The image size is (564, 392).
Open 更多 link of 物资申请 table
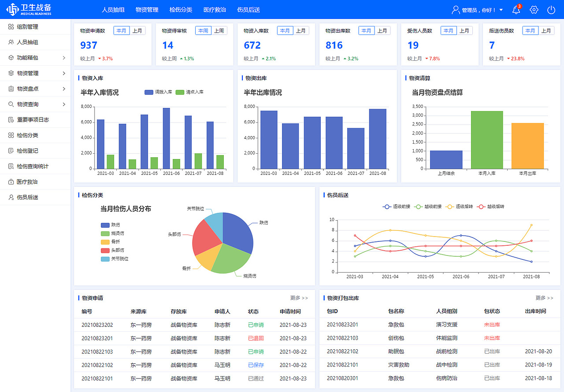[x=299, y=298]
